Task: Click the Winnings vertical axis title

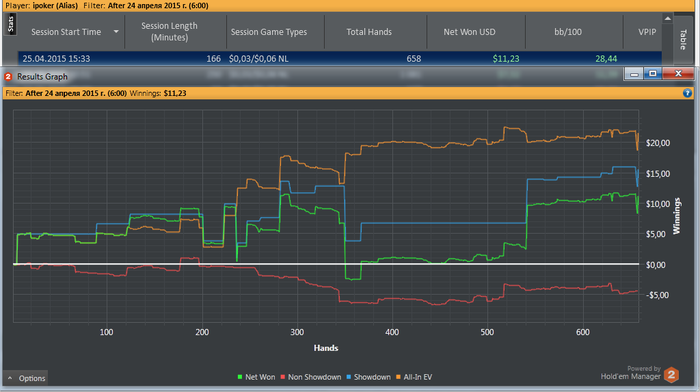Action: [677, 216]
